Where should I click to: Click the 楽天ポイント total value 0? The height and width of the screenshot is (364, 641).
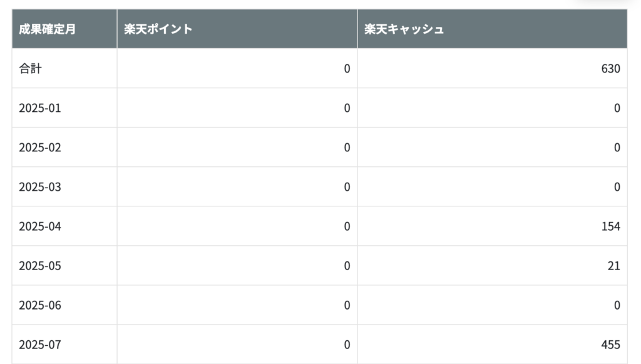tap(347, 69)
